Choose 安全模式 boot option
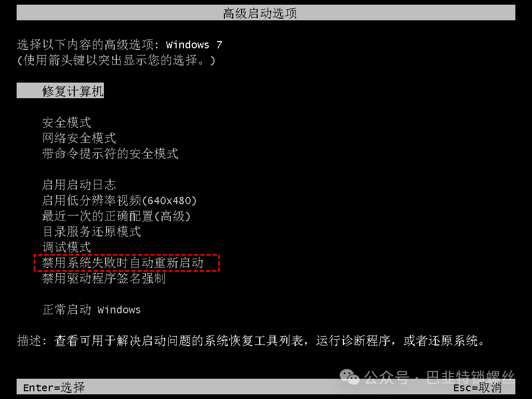532x399 pixels. click(x=66, y=122)
